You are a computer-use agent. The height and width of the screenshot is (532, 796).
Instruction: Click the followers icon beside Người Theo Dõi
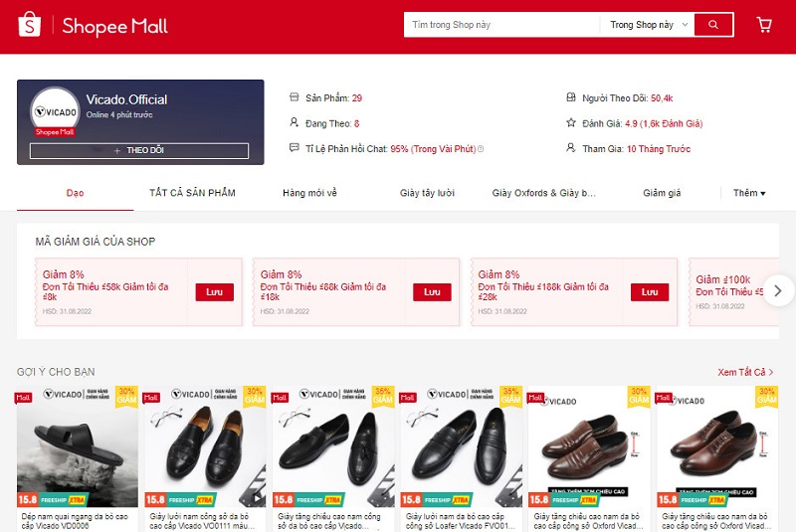click(x=571, y=96)
